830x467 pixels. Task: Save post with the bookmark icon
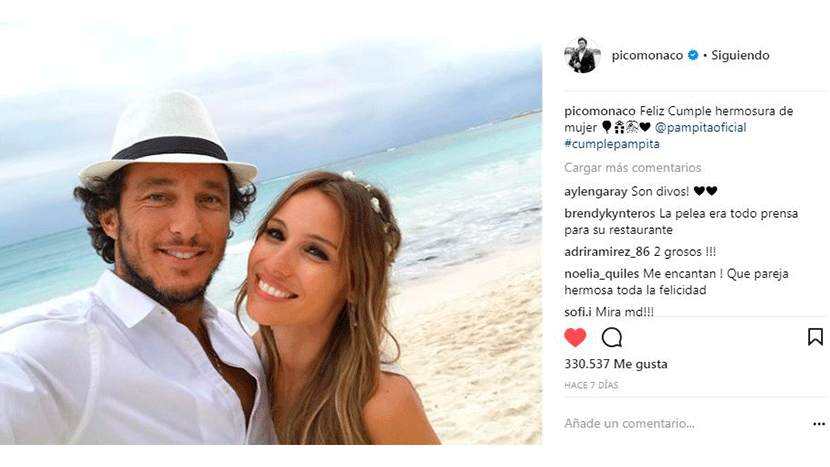815,337
